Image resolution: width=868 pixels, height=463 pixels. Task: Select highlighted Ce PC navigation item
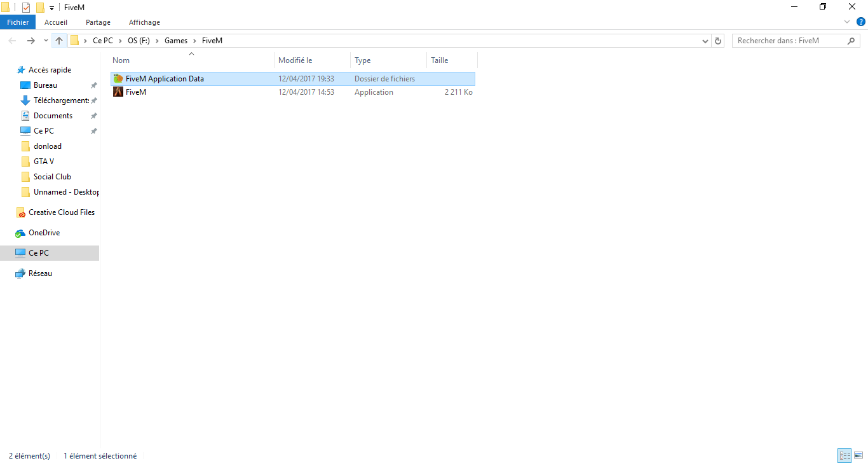point(50,253)
